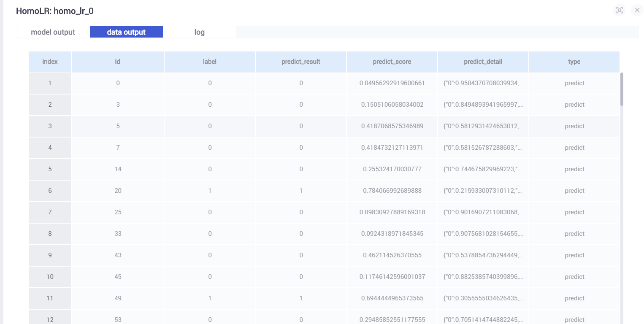Click predict_detail cell starting 0.8825385740399896
644x324 pixels.
coord(483,277)
